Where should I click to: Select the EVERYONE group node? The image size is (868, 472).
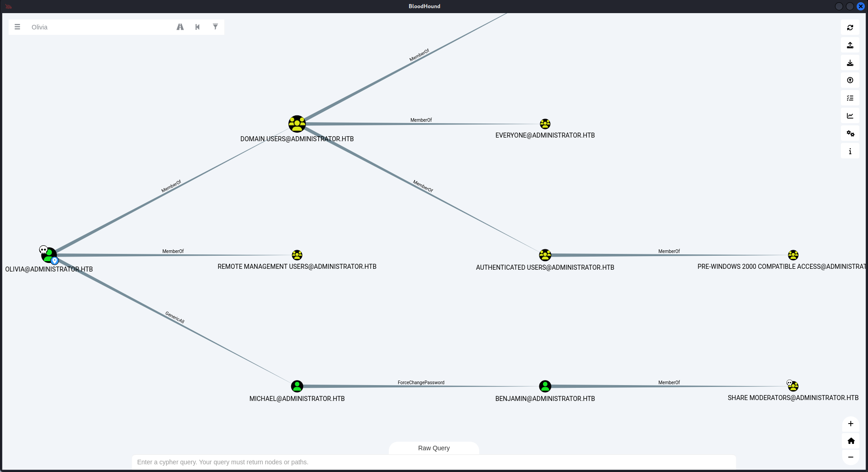545,124
